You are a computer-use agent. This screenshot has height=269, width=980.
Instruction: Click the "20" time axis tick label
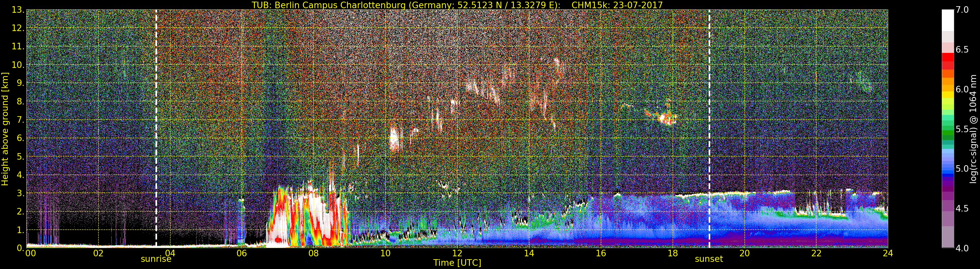[745, 253]
